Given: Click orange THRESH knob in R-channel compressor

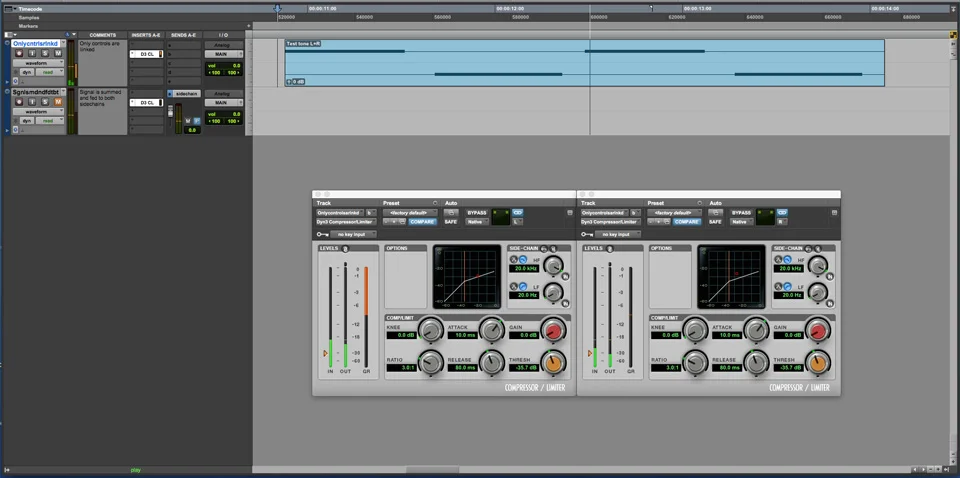Looking at the screenshot, I should click(817, 364).
